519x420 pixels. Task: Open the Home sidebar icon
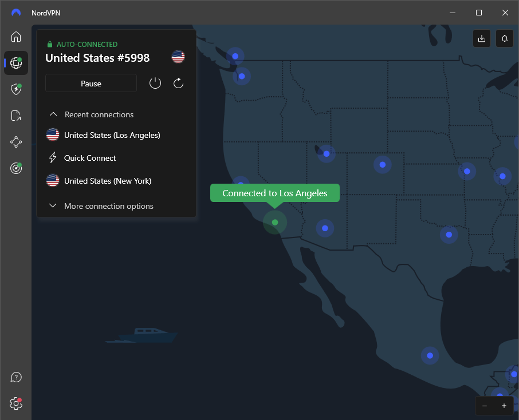click(16, 37)
